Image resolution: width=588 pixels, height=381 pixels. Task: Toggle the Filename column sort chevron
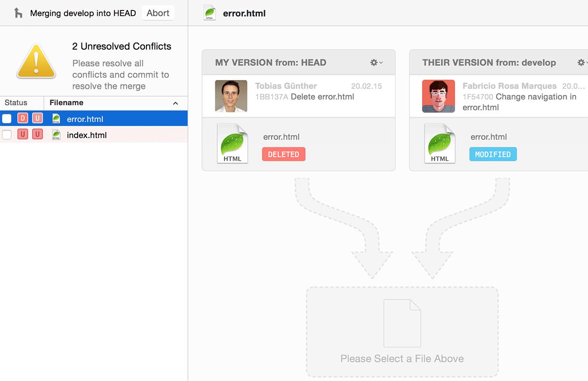pyautogui.click(x=175, y=103)
